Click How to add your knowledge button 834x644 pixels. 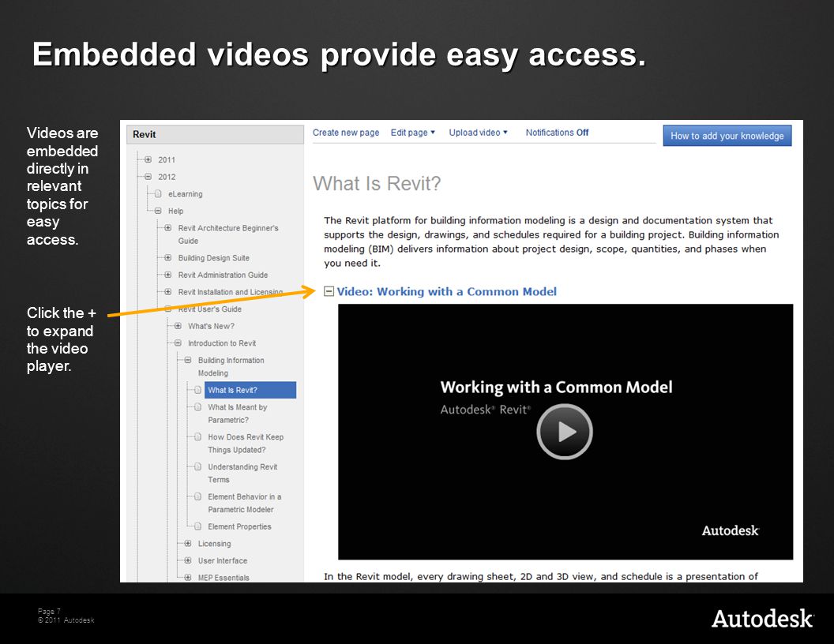pos(727,136)
